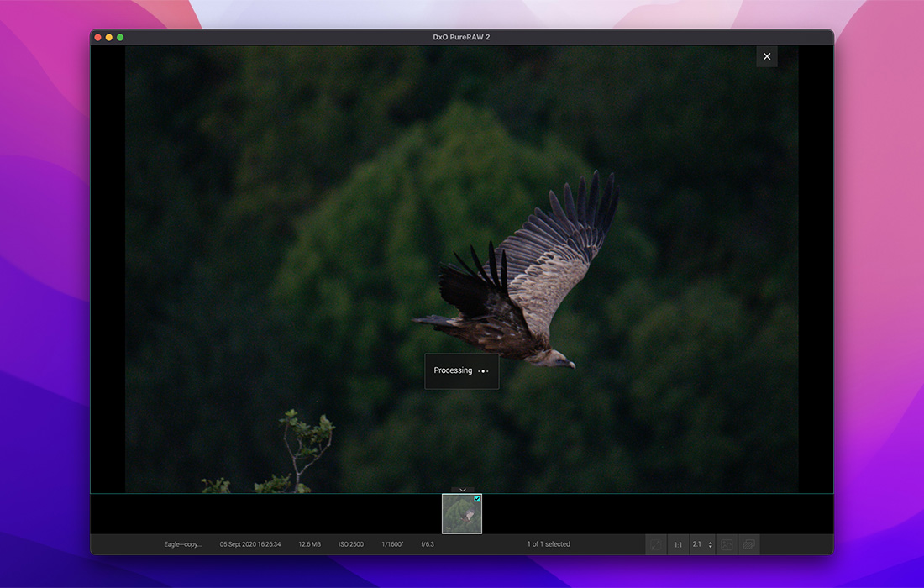Collapse the filmstrip using the chevron
This screenshot has height=588, width=924.
coord(462,490)
